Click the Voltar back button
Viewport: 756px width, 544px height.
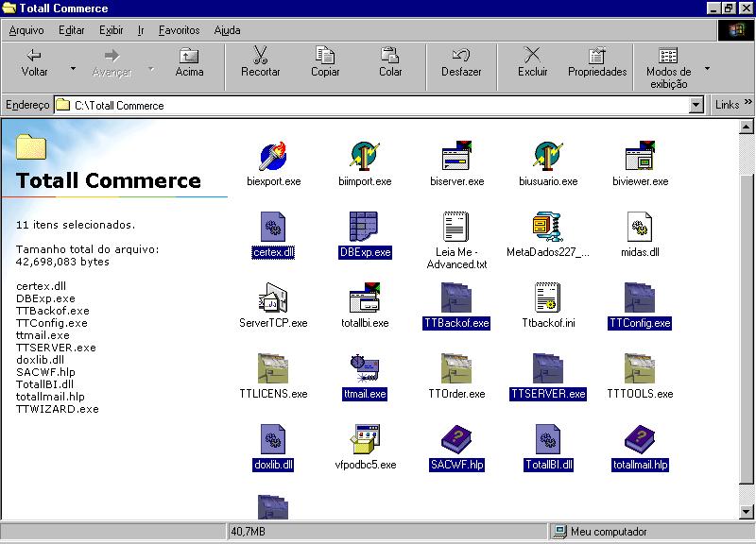[x=34, y=63]
